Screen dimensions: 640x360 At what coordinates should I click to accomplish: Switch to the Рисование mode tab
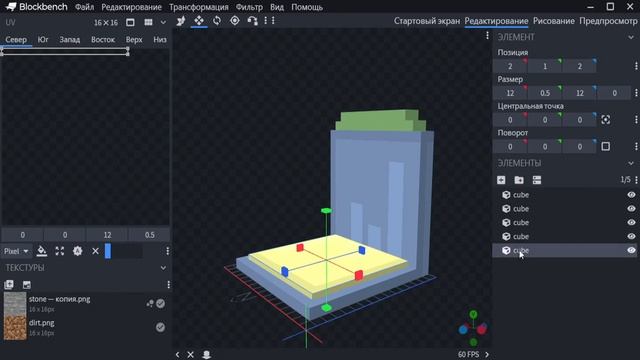pyautogui.click(x=553, y=21)
